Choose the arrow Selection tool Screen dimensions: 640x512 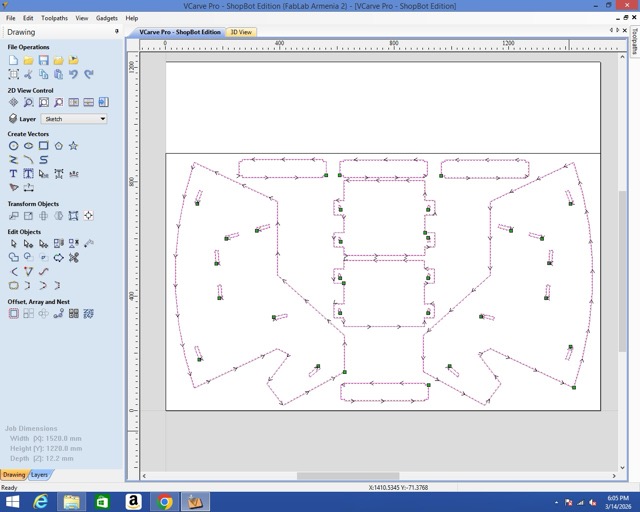tap(13, 244)
